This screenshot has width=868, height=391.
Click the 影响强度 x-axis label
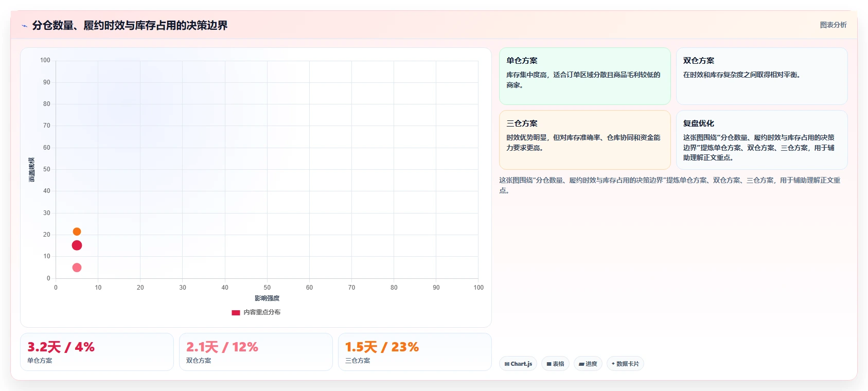pyautogui.click(x=267, y=298)
